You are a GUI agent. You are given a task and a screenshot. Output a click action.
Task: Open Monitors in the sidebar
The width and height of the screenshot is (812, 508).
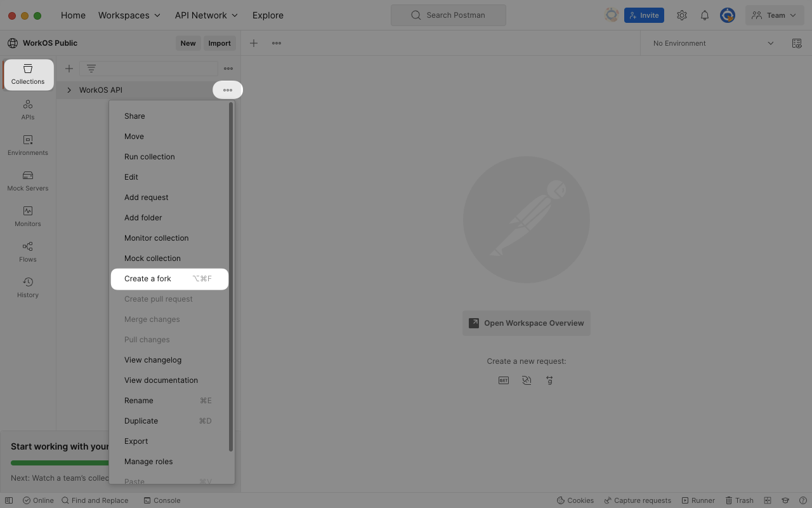click(x=28, y=217)
